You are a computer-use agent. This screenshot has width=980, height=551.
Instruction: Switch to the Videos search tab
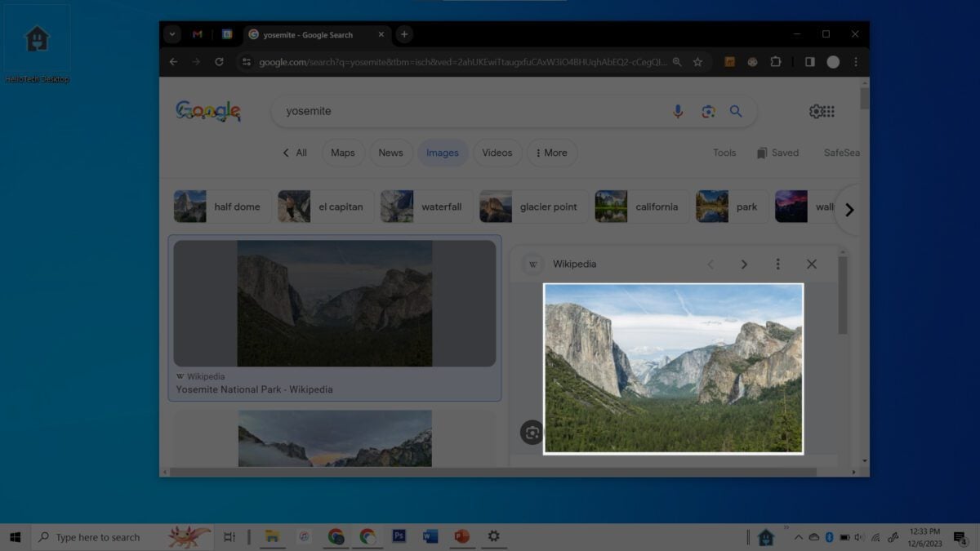(x=497, y=153)
